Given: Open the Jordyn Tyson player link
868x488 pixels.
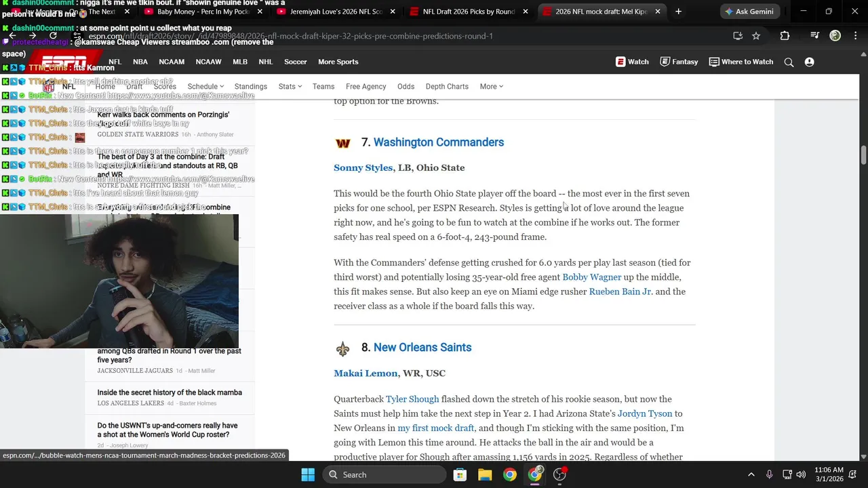Looking at the screenshot, I should coord(645,413).
